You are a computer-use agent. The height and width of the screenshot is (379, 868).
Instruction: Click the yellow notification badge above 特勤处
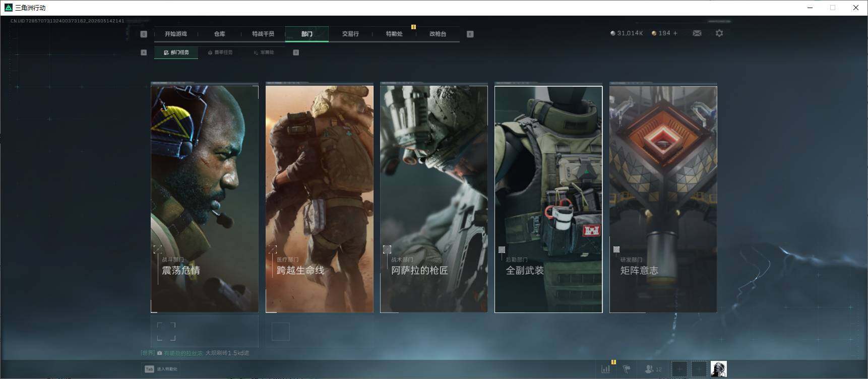point(413,27)
